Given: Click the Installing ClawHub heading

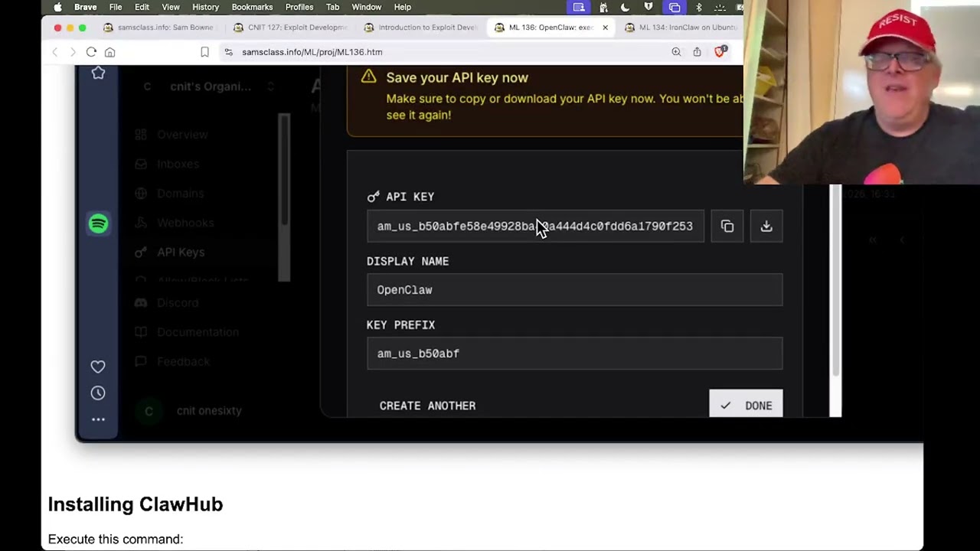Looking at the screenshot, I should coord(136,504).
